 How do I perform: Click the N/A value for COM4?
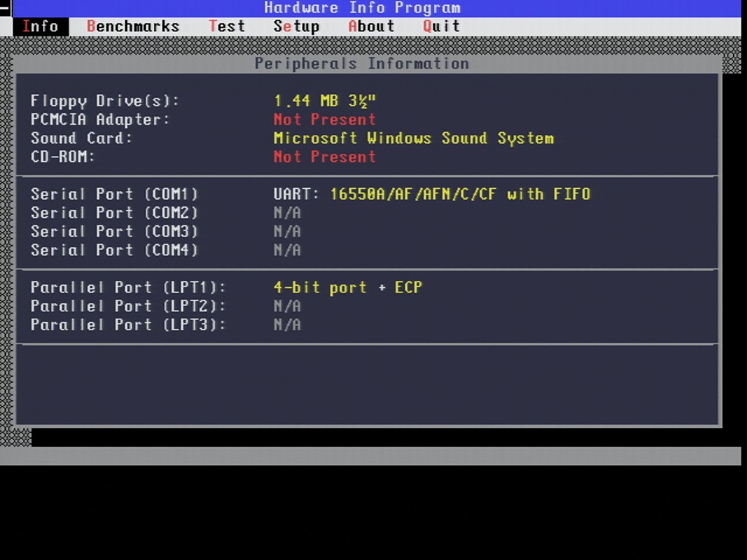point(287,250)
